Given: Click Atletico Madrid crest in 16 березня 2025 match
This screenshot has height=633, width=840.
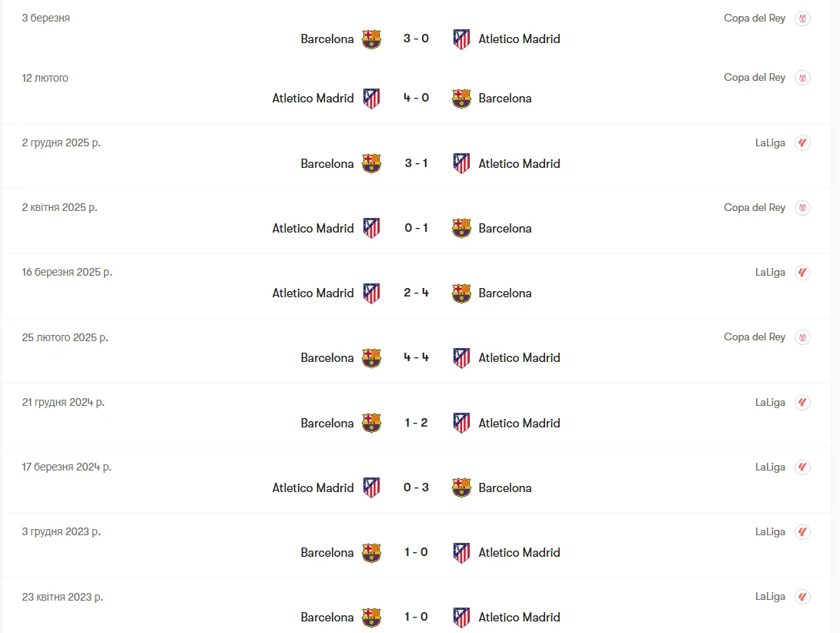Looking at the screenshot, I should (x=371, y=293).
